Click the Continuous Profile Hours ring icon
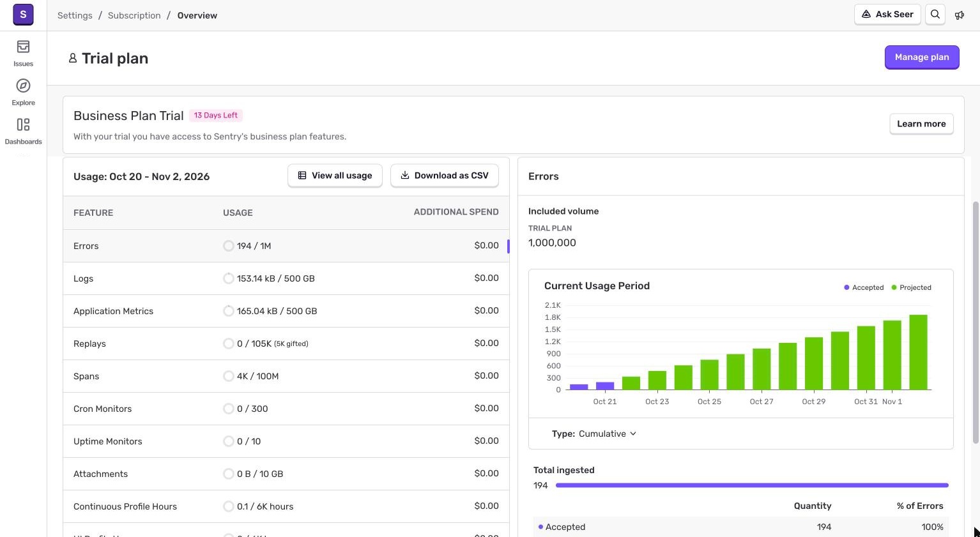Image resolution: width=980 pixels, height=537 pixels. [x=228, y=506]
